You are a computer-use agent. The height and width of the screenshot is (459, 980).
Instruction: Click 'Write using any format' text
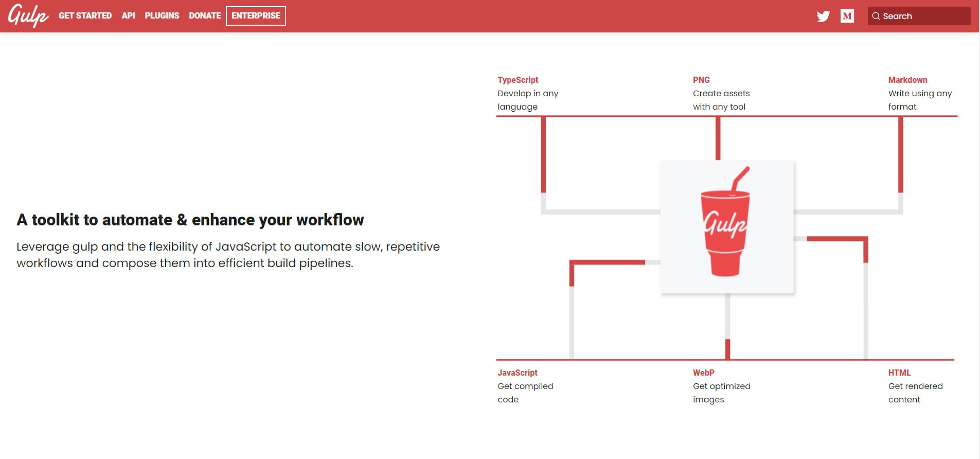pos(920,100)
